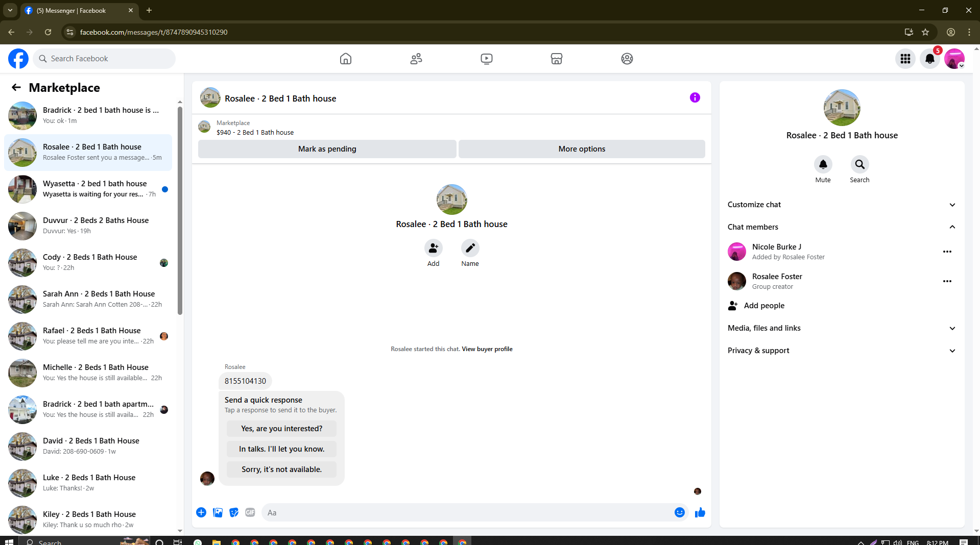Send a thumbs-up like
The image size is (980, 545).
[700, 512]
